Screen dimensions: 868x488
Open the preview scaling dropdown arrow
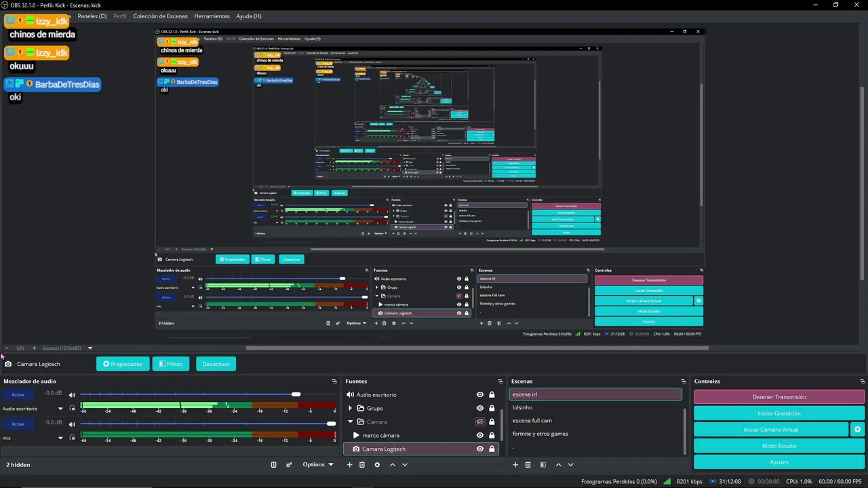pyautogui.click(x=90, y=348)
